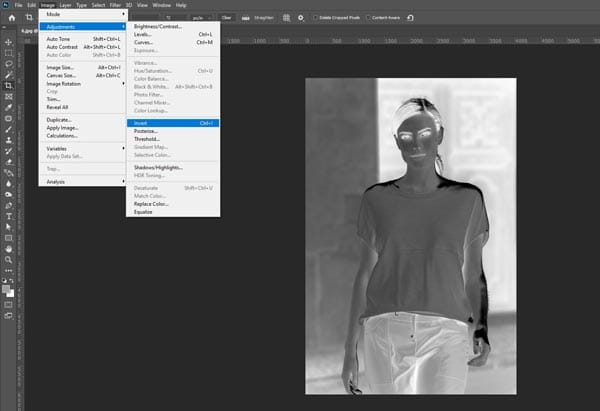Choose Duplicate from Image menu
Image resolution: width=600 pixels, height=411 pixels.
point(83,120)
